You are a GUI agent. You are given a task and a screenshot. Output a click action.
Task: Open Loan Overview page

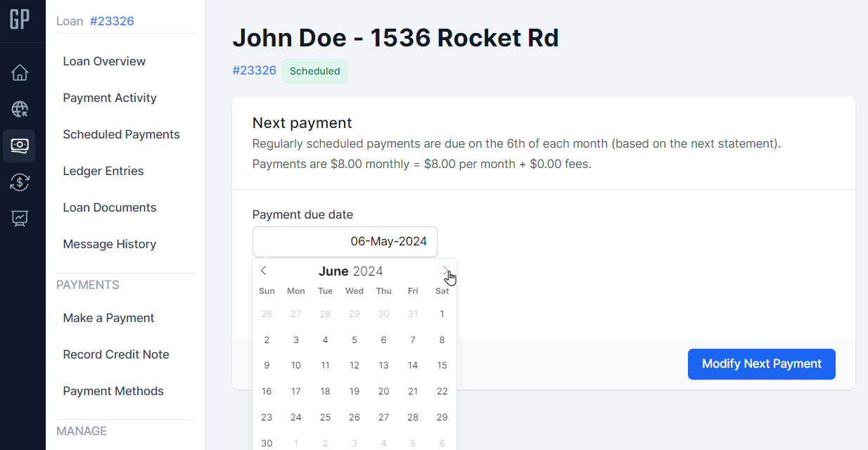(104, 61)
